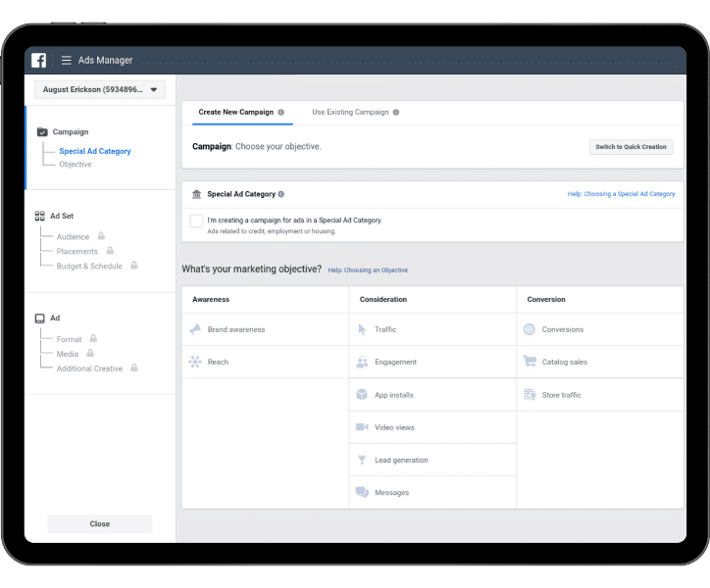
Task: Click the lock icon beside Format
Action: click(93, 338)
